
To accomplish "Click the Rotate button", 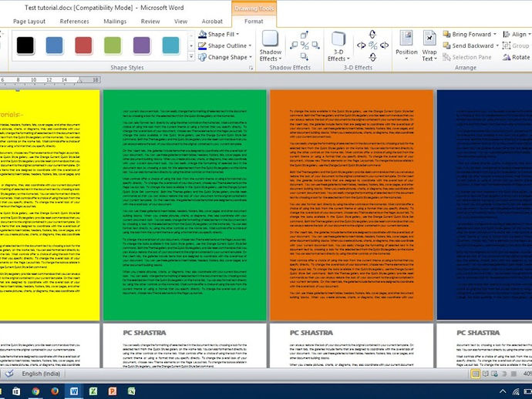I will (x=516, y=57).
